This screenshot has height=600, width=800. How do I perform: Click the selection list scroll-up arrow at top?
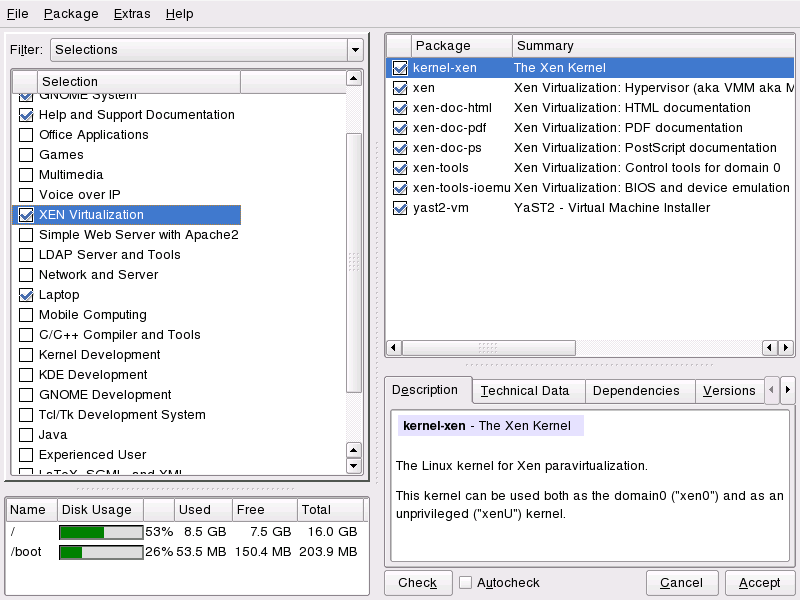(x=354, y=78)
